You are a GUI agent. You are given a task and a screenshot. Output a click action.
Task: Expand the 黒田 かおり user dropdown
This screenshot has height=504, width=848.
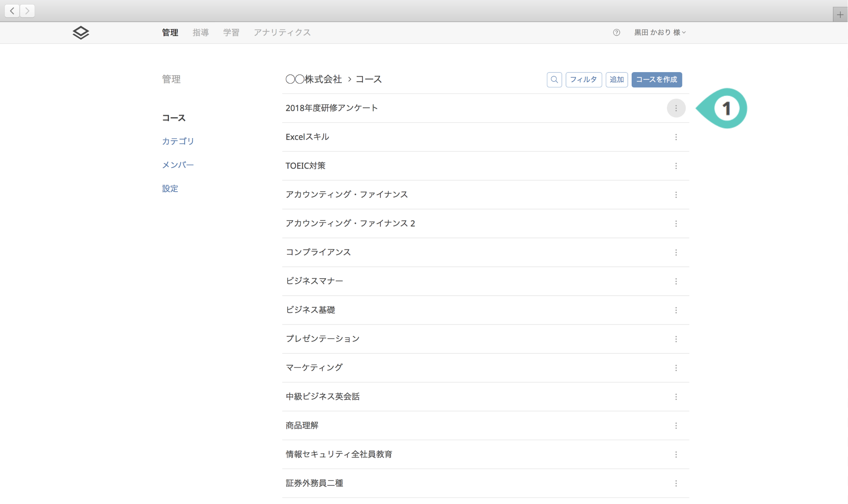660,33
